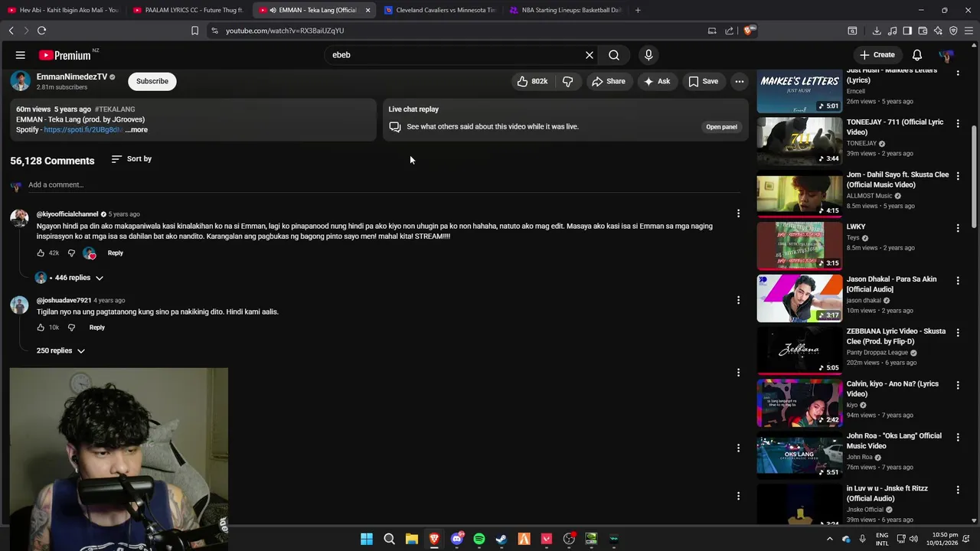980x551 pixels.
Task: Open Sort by comments dropdown
Action: click(132, 159)
